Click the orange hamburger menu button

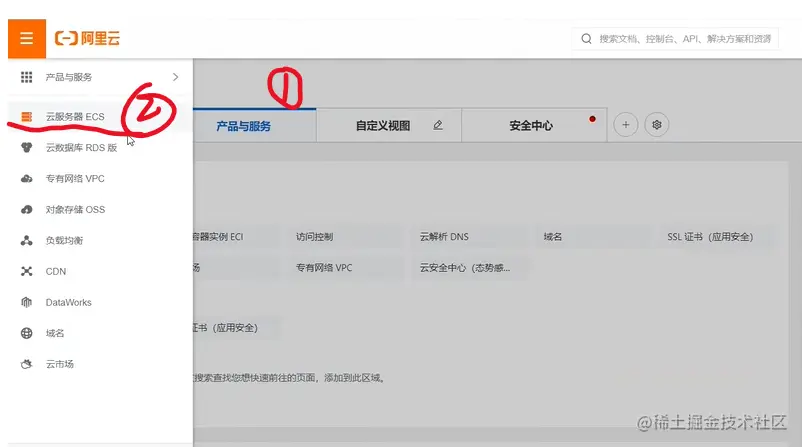pos(27,38)
